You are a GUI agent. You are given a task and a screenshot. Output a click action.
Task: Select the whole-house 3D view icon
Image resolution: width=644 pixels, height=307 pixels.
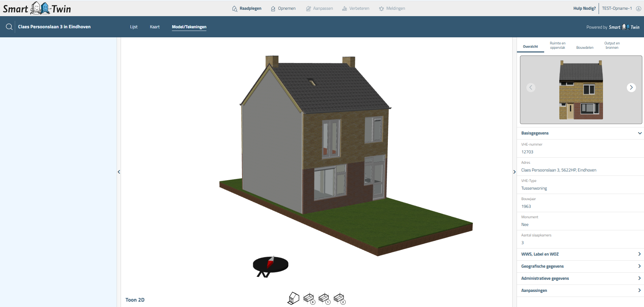point(293,298)
